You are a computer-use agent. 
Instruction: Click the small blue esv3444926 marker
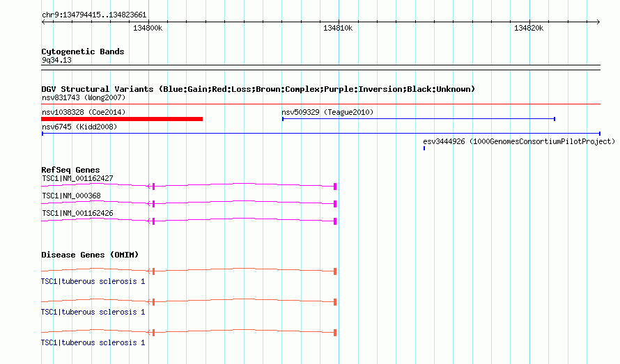point(424,148)
